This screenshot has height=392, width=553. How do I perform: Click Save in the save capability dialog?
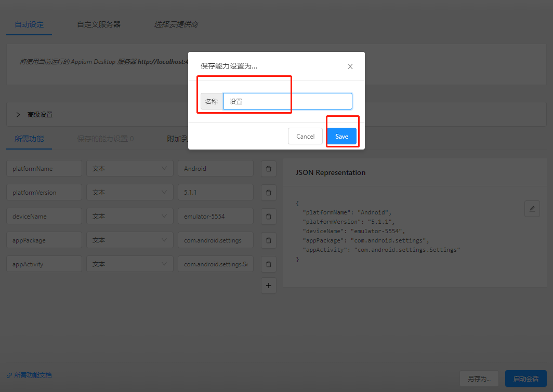click(x=341, y=137)
